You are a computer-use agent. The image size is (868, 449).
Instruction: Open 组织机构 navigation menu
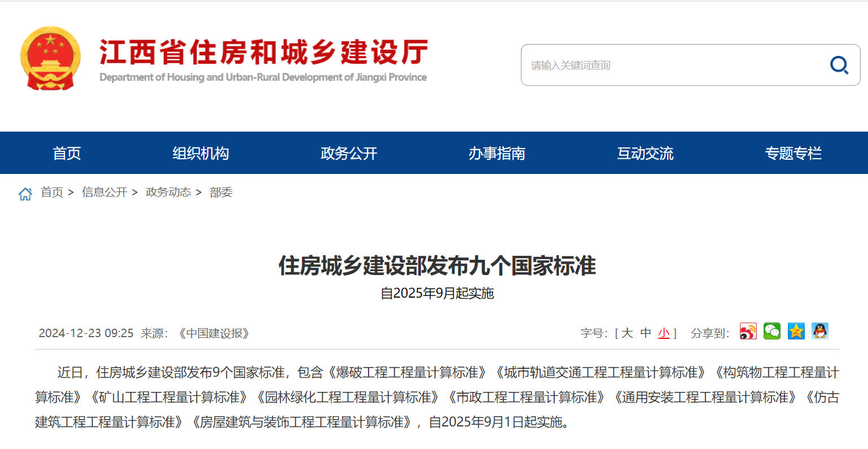pos(201,153)
